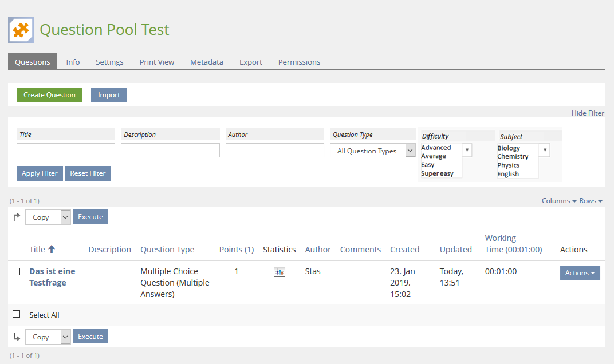Open the Columns selector menu

558,201
